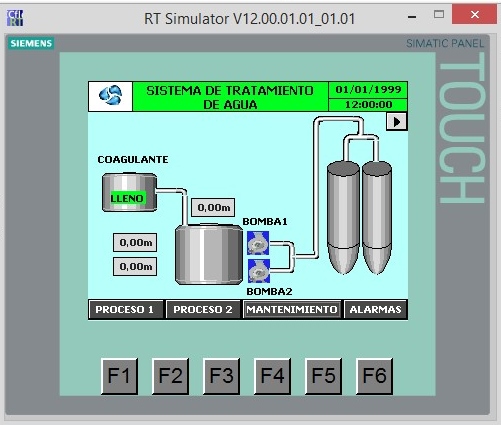The width and height of the screenshot is (501, 425).
Task: Select the coagulante tank graphic
Action: click(x=129, y=192)
